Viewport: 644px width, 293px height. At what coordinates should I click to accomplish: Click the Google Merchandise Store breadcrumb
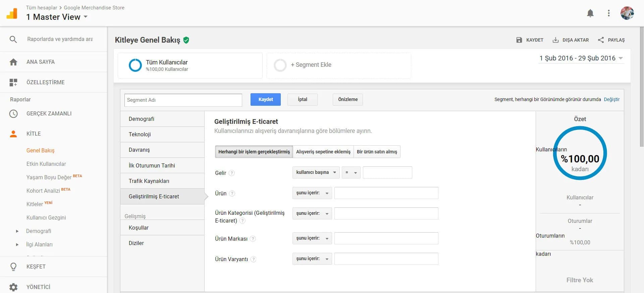coord(94,7)
